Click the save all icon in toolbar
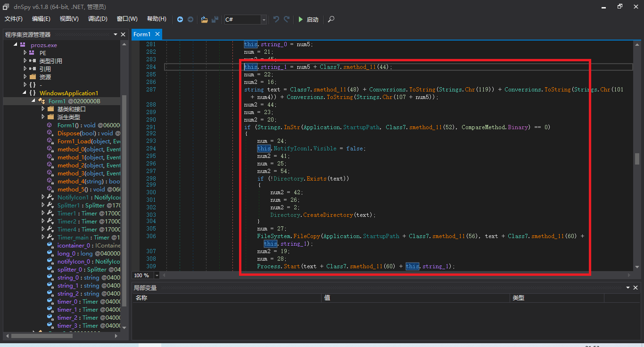Viewport: 644px width, 347px height. click(215, 19)
